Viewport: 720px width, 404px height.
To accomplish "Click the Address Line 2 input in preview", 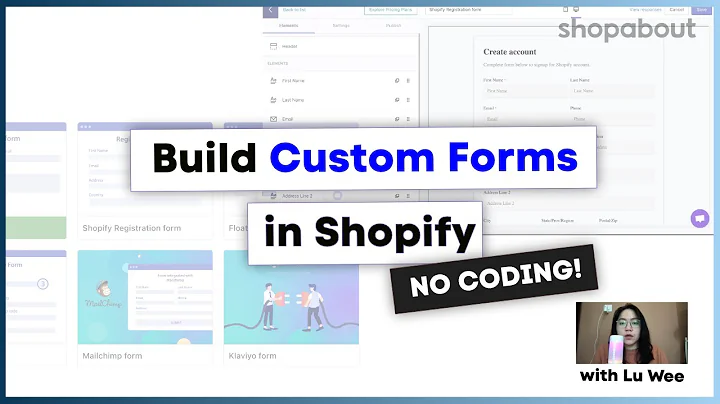I will coord(569,203).
